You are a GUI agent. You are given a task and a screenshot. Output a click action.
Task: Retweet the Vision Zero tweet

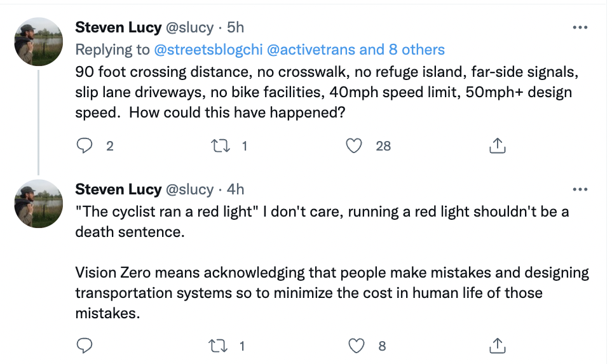[218, 346]
